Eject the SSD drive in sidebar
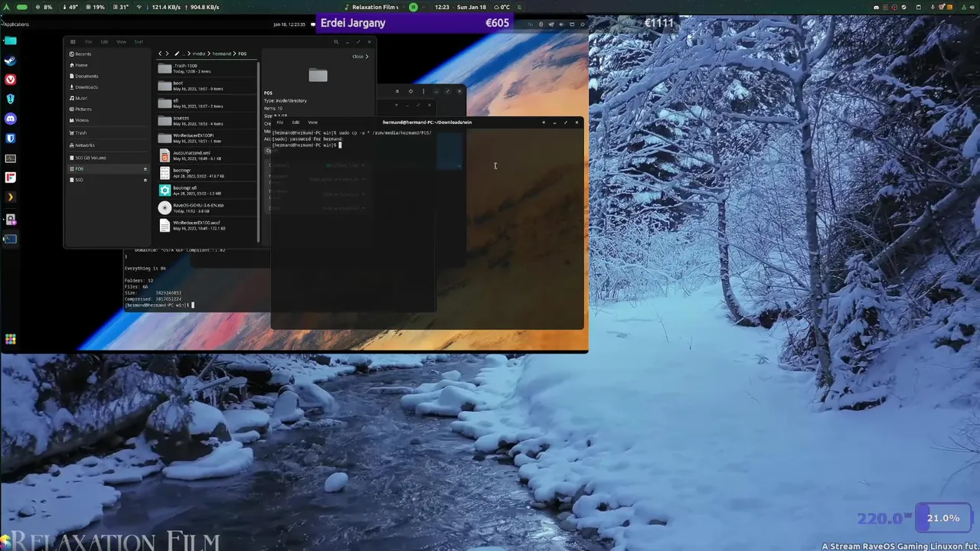This screenshot has height=551, width=980. [145, 180]
